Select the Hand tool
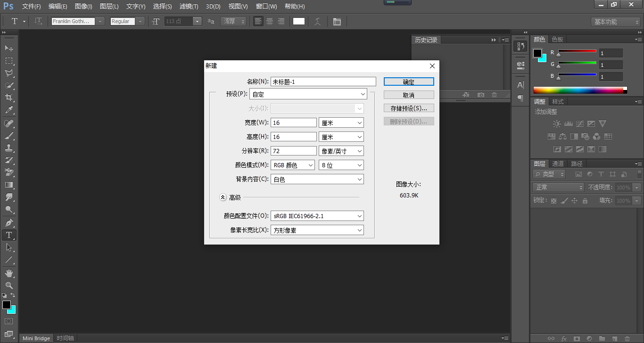Image resolution: width=644 pixels, height=343 pixels. point(8,273)
